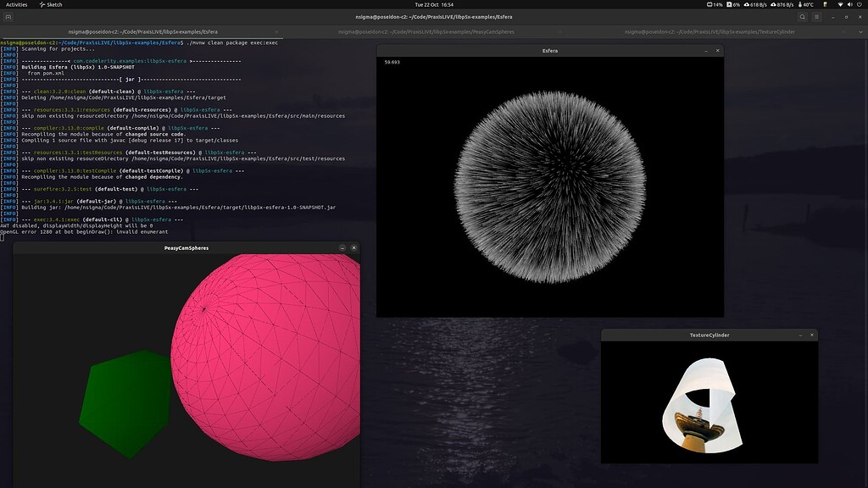The image size is (868, 488).
Task: Click the Wi-Fi icon in the top bar
Action: click(x=841, y=4)
